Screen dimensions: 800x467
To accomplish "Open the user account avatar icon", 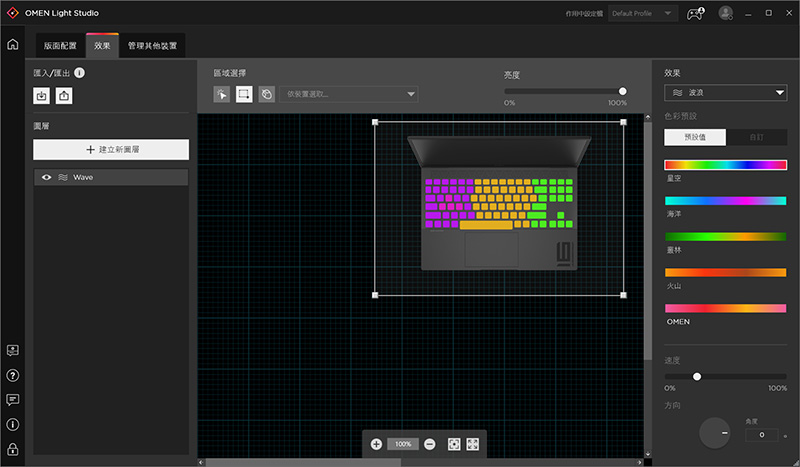I will [x=726, y=13].
